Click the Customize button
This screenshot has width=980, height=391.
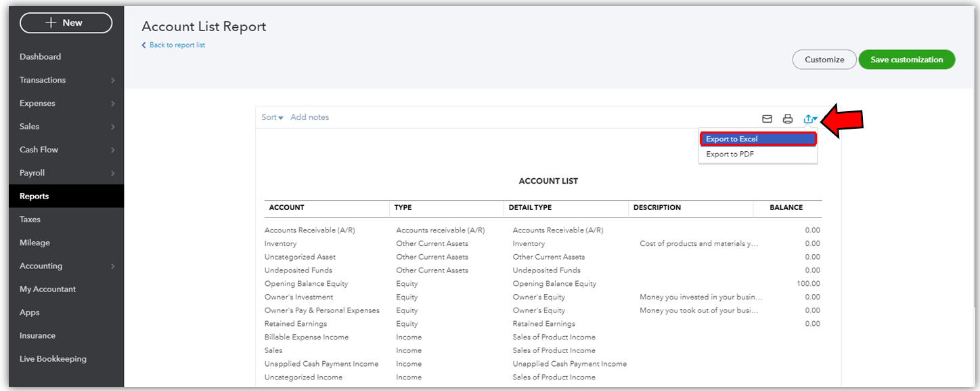(x=824, y=60)
